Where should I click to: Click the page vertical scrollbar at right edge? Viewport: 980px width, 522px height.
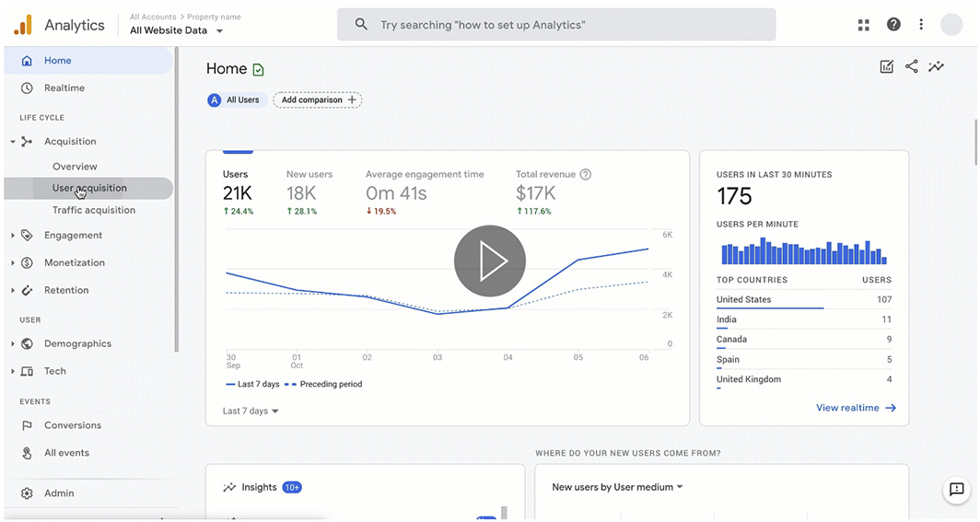(x=975, y=143)
